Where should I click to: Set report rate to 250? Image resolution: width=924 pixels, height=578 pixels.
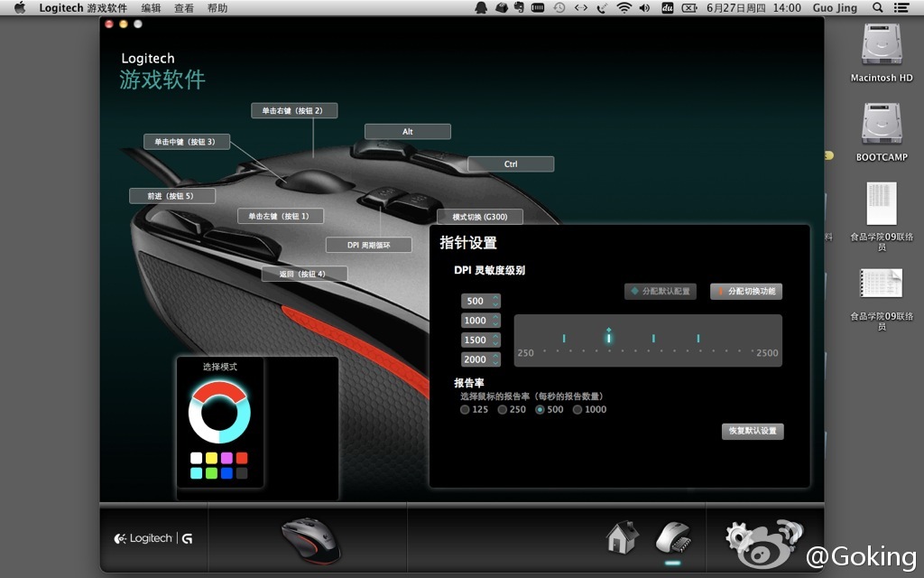[502, 410]
